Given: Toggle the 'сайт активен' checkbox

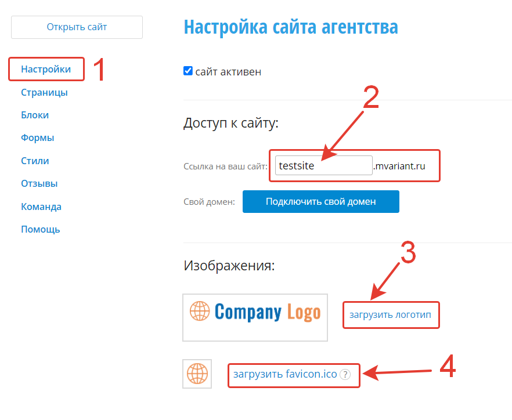Looking at the screenshot, I should coord(188,71).
